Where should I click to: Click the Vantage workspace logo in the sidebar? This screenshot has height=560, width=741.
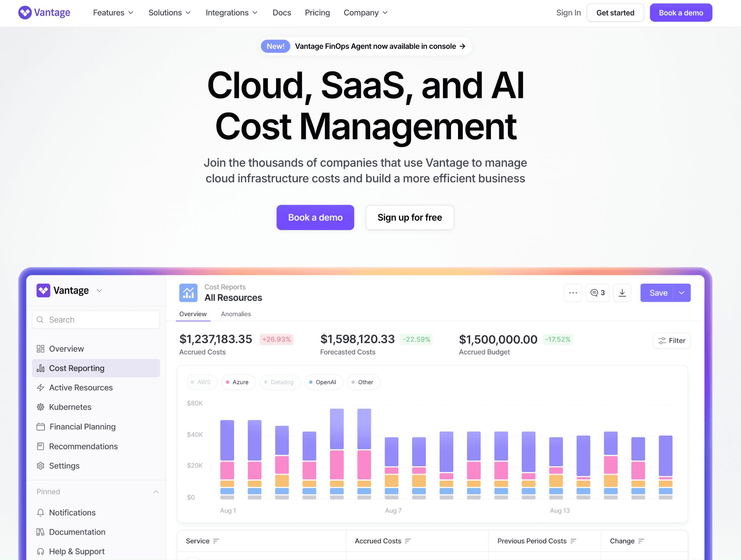[x=43, y=290]
